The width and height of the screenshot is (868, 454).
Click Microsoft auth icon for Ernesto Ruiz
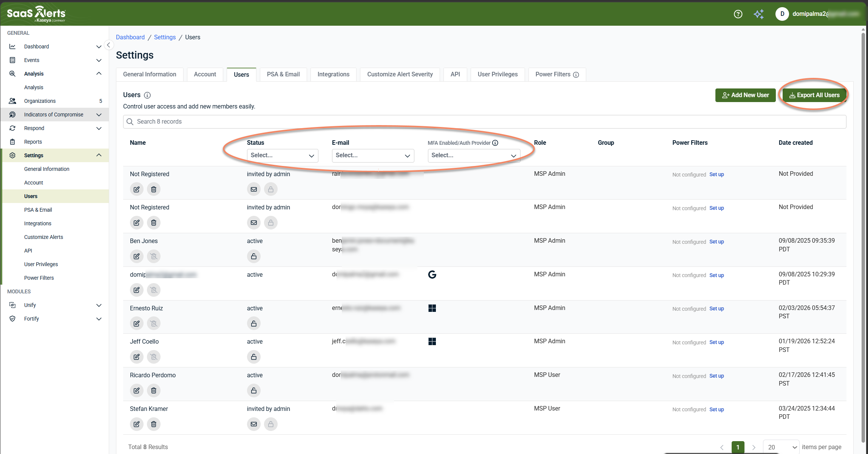coord(432,308)
